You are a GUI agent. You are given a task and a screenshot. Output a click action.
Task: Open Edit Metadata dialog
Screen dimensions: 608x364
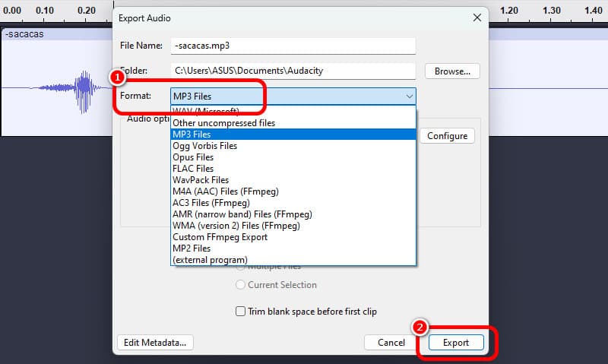[x=155, y=343]
